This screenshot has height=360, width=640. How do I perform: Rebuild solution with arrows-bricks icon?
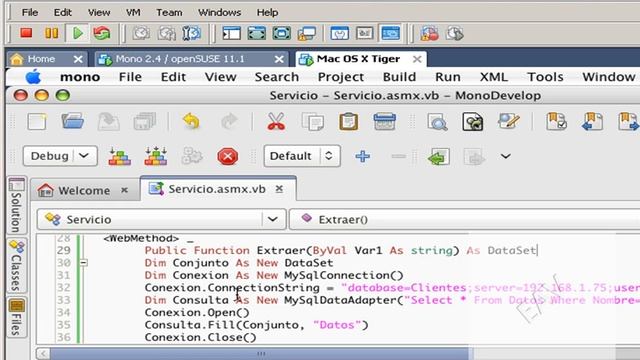click(156, 156)
